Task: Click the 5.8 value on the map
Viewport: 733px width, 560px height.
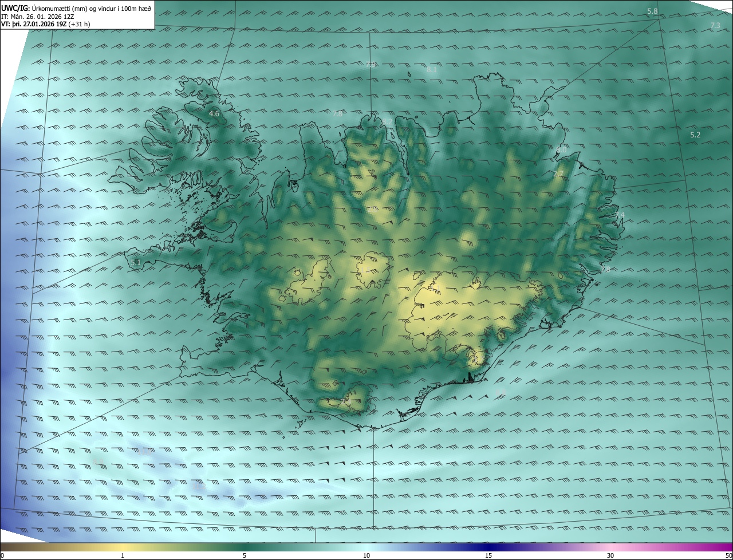Action: click(x=652, y=11)
